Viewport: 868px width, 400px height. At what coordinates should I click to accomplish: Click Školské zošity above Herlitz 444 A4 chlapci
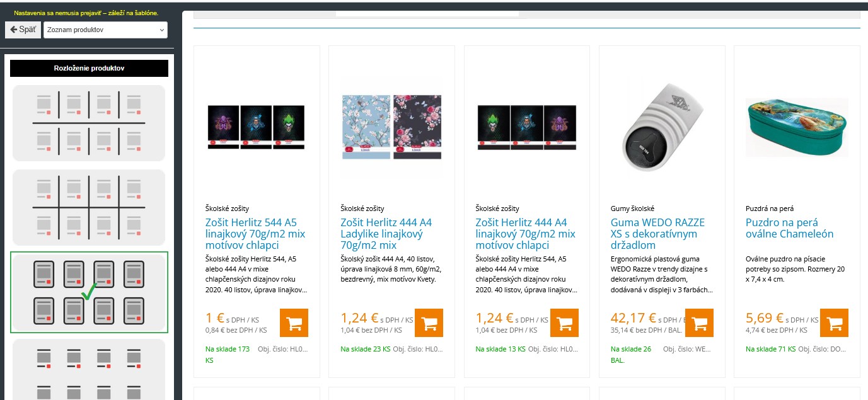pyautogui.click(x=497, y=209)
